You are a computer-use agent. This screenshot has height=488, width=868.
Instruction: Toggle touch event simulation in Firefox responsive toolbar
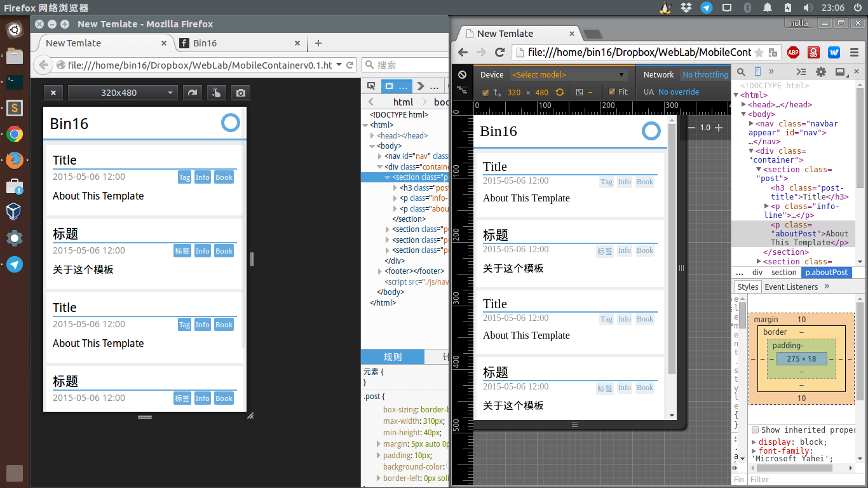(x=216, y=93)
